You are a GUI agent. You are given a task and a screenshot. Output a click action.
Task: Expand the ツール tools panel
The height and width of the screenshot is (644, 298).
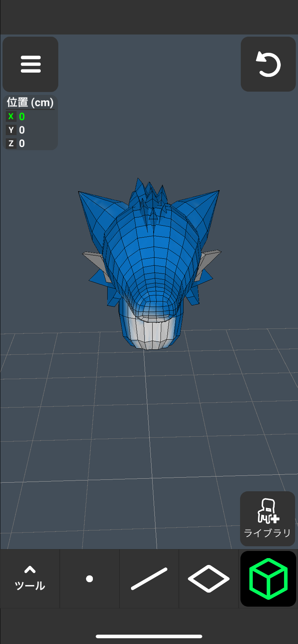point(30,579)
